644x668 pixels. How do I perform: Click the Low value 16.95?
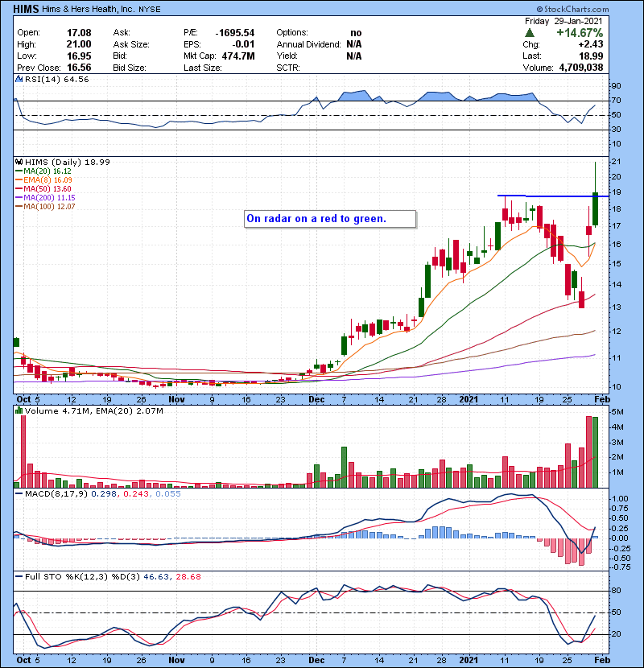[79, 56]
